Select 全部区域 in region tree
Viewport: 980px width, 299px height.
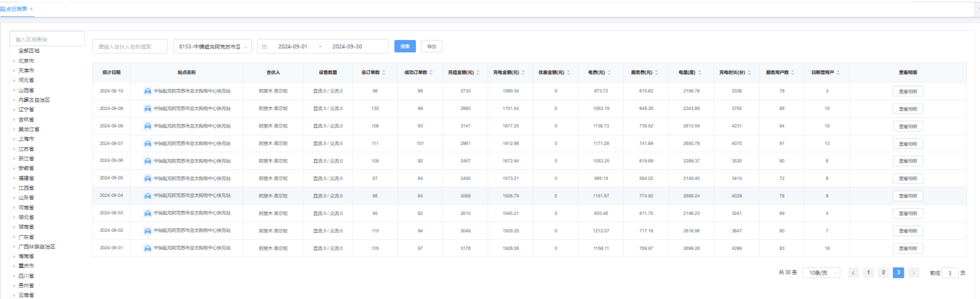click(x=29, y=51)
